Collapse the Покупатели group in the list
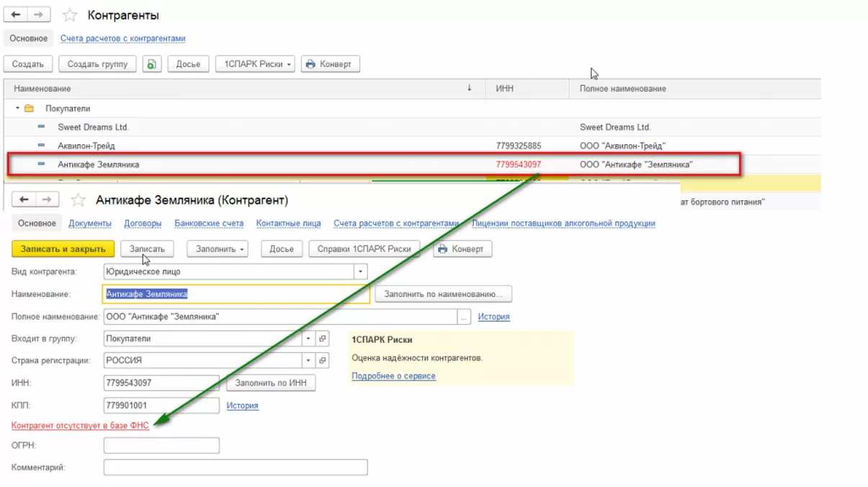 [18, 109]
